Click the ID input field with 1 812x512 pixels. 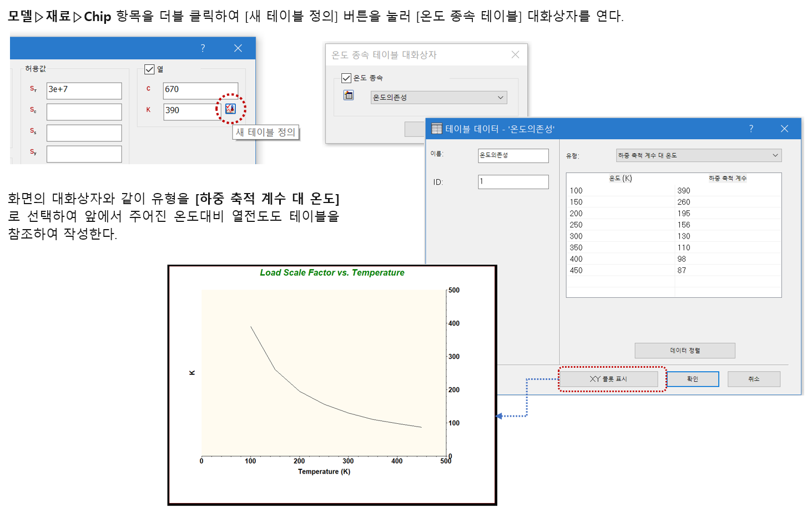click(513, 182)
